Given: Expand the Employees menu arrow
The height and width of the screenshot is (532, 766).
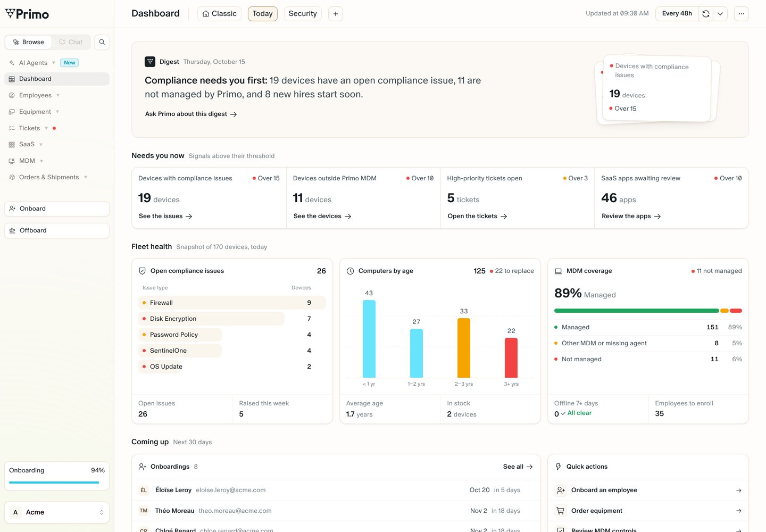Looking at the screenshot, I should pos(58,95).
